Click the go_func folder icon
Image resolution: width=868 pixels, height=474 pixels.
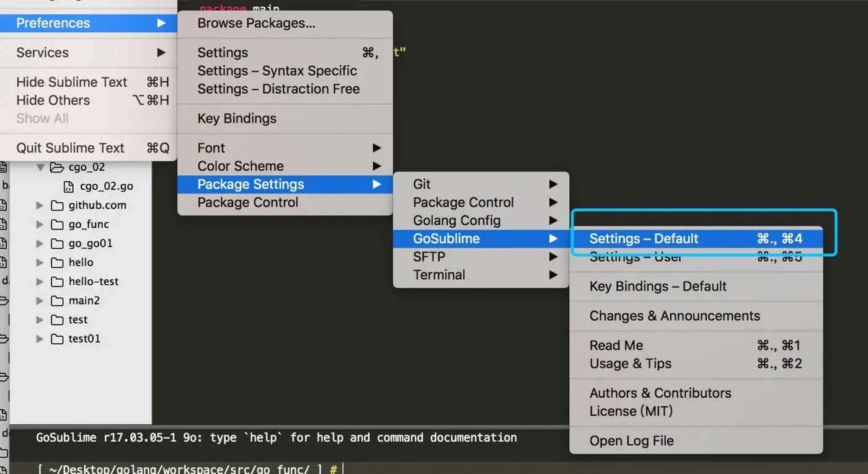tap(57, 225)
